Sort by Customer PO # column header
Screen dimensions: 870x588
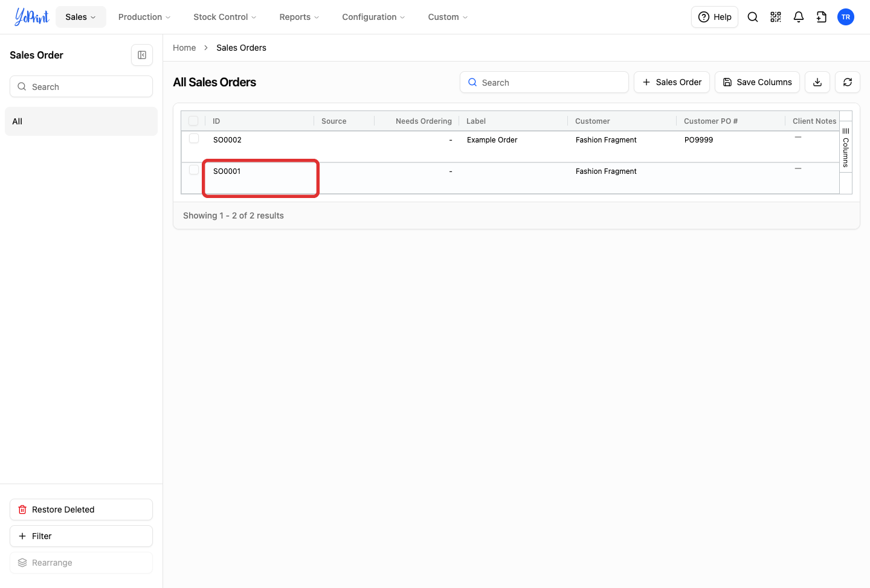[710, 121]
